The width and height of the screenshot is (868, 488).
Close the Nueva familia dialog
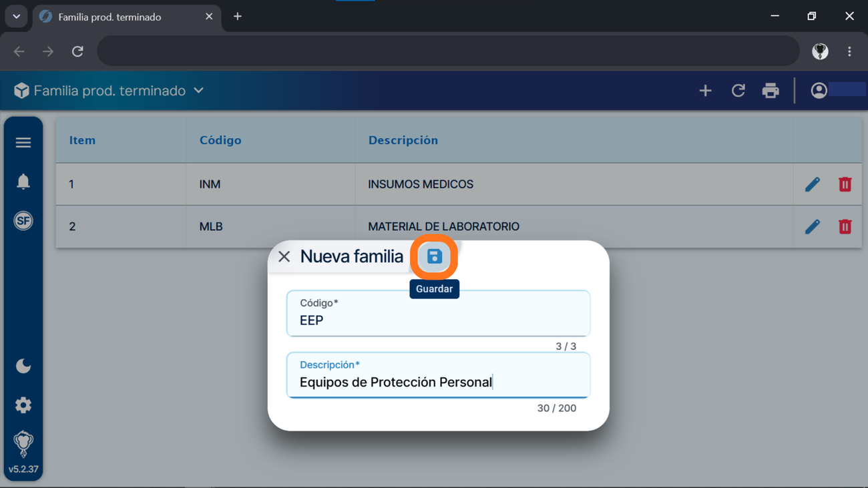284,256
